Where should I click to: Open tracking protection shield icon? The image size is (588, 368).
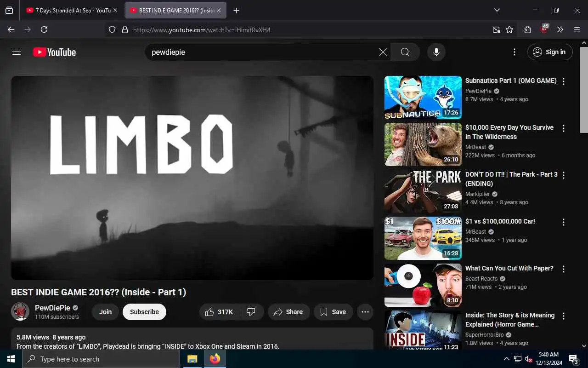point(112,30)
